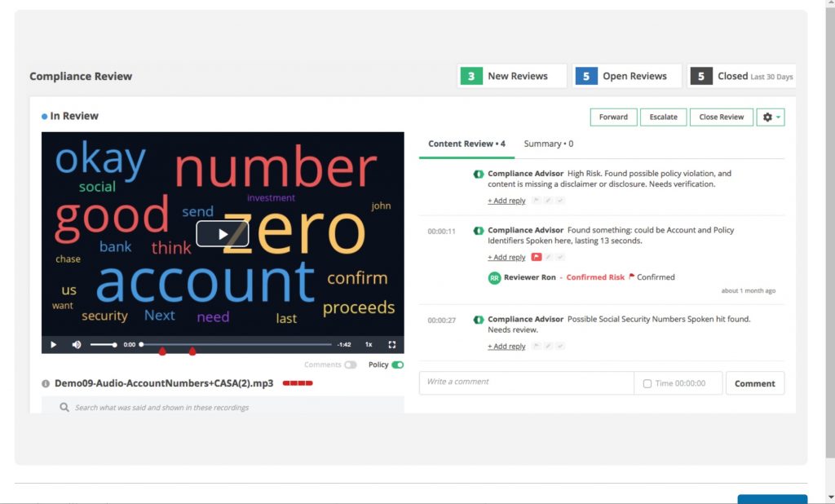This screenshot has height=504, width=835.
Task: Click the checkmark icon on the 00:00:11 comment
Action: pyautogui.click(x=559, y=257)
